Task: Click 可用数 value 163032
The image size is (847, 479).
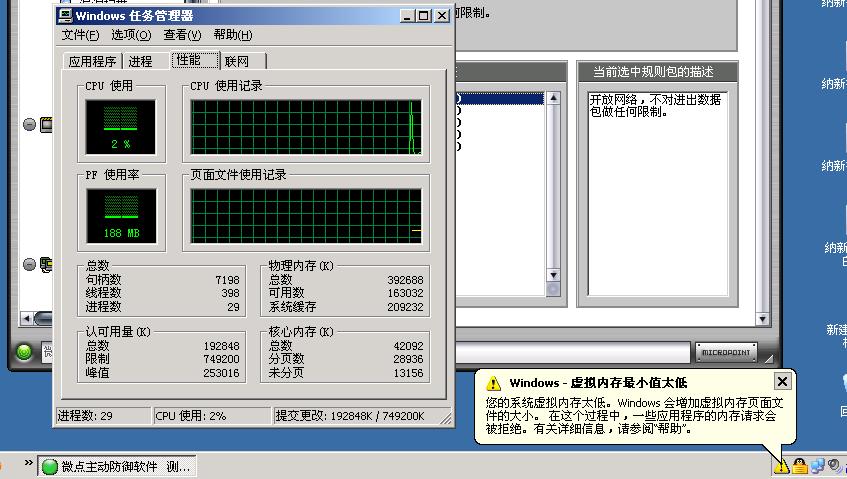Action: click(405, 293)
